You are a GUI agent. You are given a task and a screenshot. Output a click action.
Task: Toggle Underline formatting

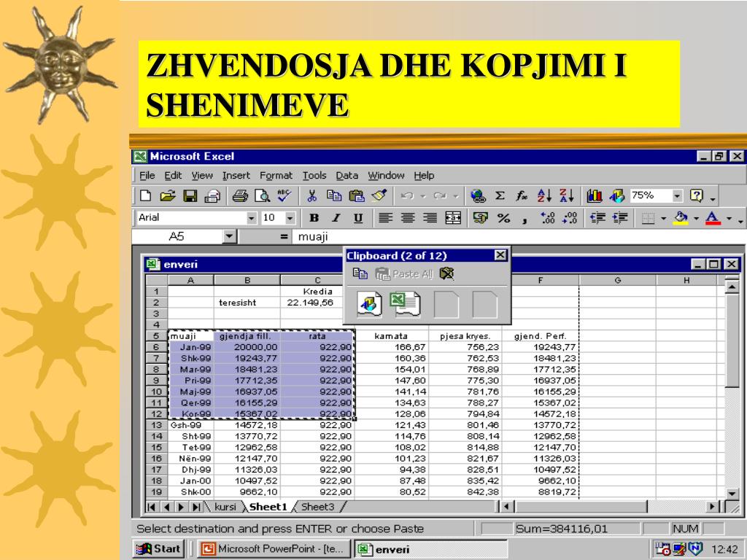tap(358, 218)
